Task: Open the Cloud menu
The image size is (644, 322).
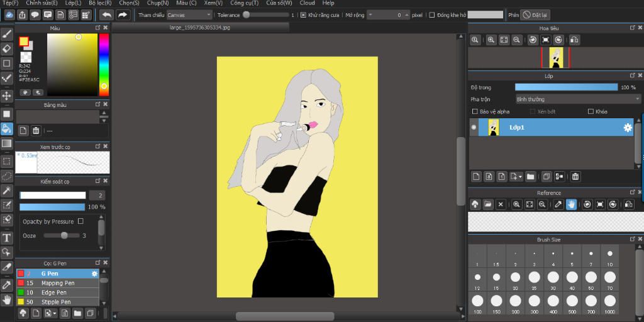Action: pyautogui.click(x=307, y=3)
